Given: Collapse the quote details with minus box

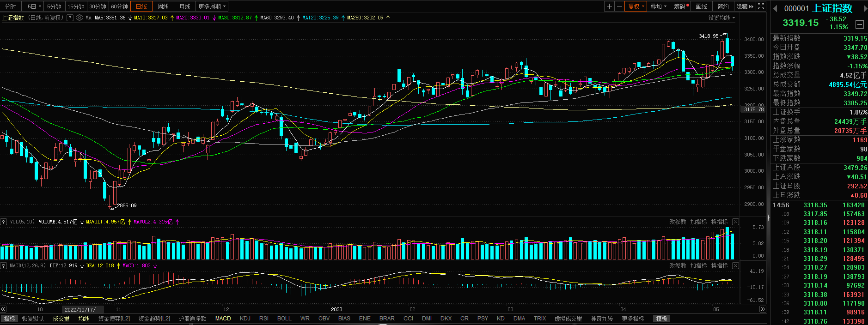Looking at the screenshot, I should click(860, 24).
